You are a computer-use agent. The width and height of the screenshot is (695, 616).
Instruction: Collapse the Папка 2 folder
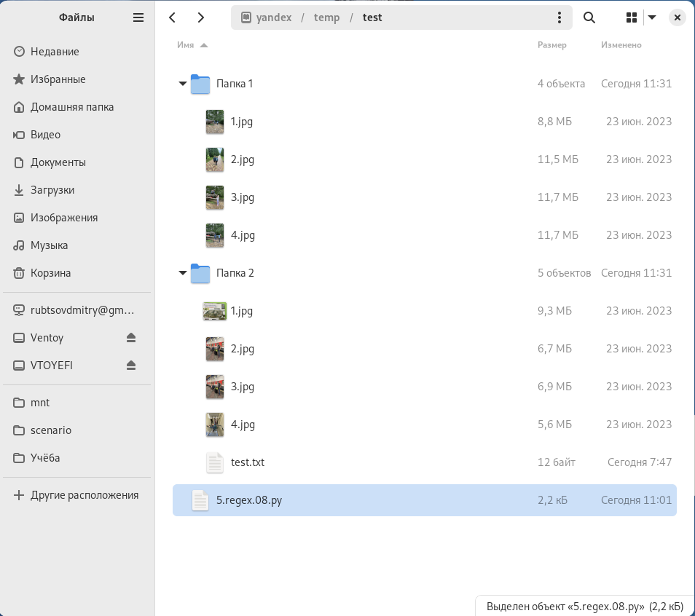click(183, 273)
